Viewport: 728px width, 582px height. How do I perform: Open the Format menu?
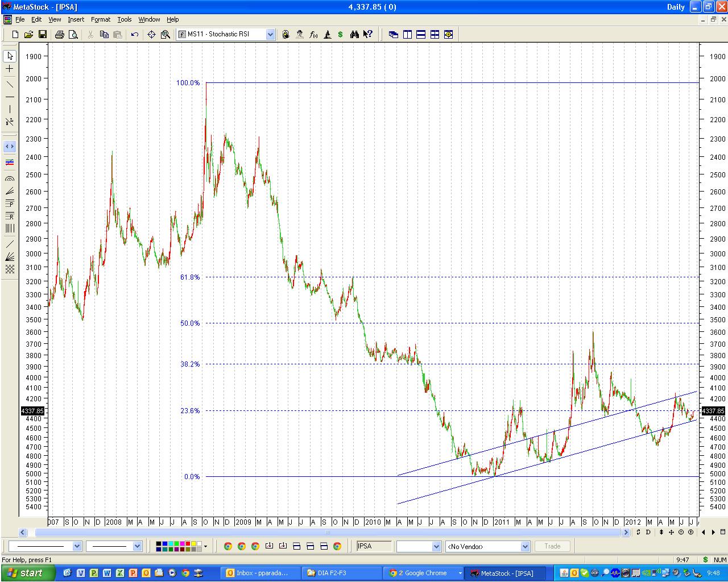pos(101,19)
